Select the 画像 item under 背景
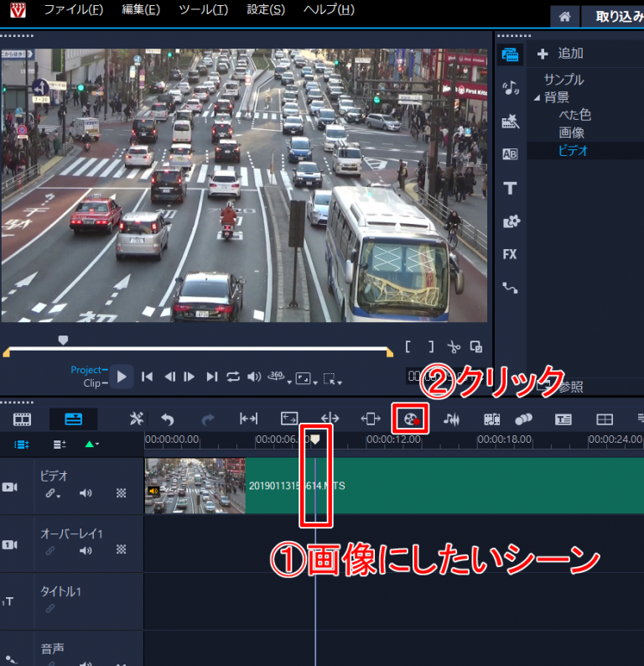This screenshot has height=666, width=644. coord(572,133)
